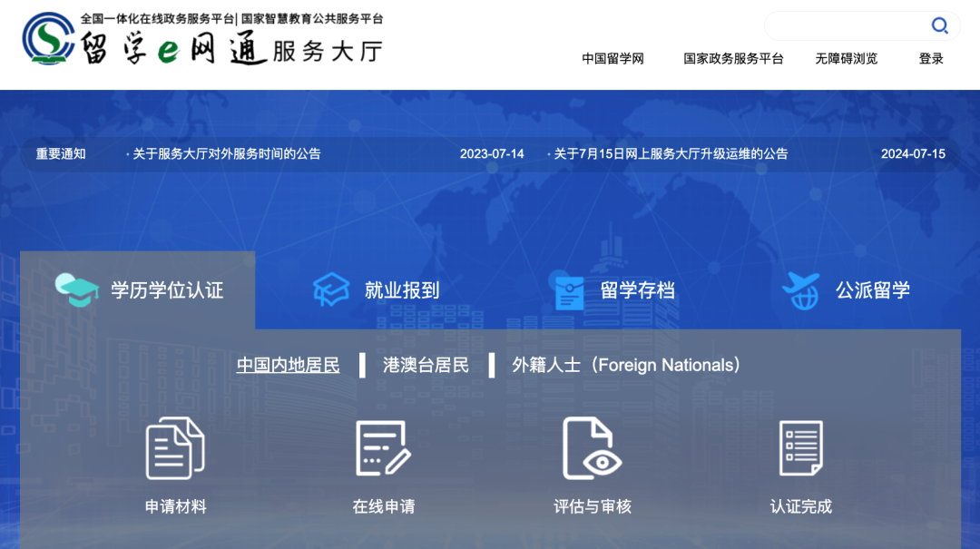
Task: Select 中国内地居民 category
Action: click(289, 365)
